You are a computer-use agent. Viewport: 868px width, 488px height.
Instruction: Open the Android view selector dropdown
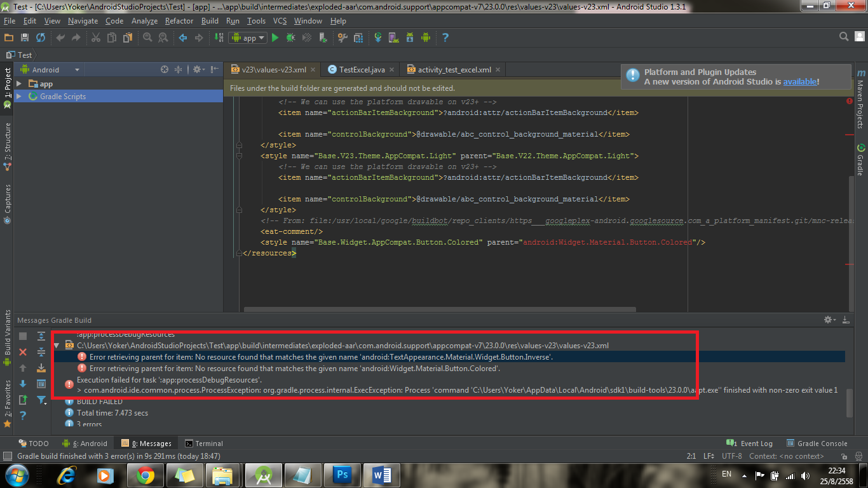51,70
